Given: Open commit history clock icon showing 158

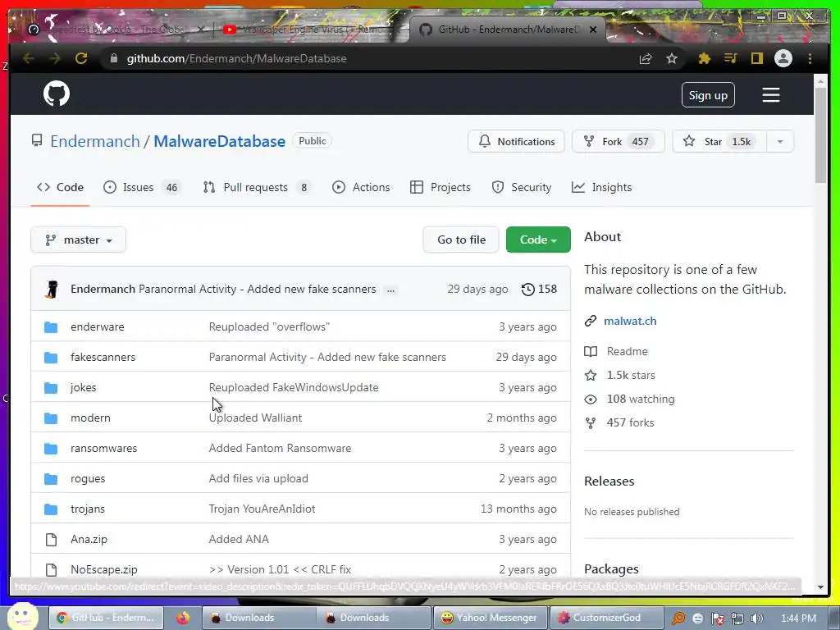Looking at the screenshot, I should 539,290.
